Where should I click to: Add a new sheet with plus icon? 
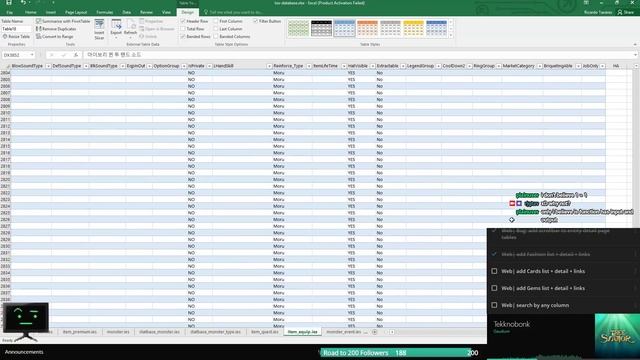(374, 332)
